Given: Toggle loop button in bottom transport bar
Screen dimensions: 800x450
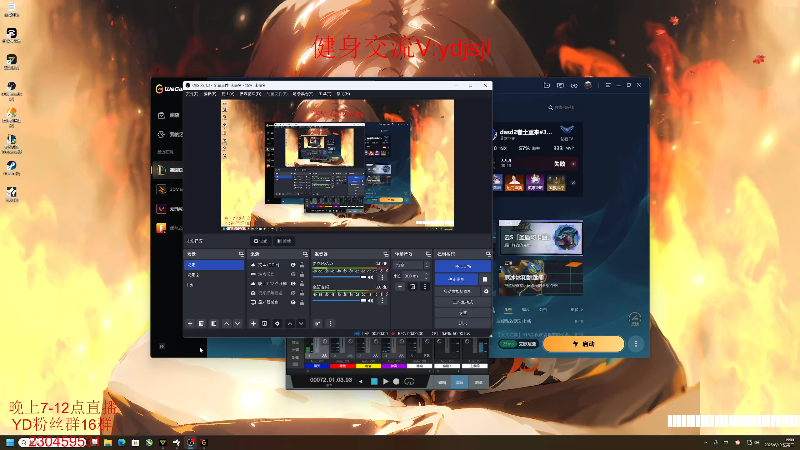Looking at the screenshot, I should point(409,381).
